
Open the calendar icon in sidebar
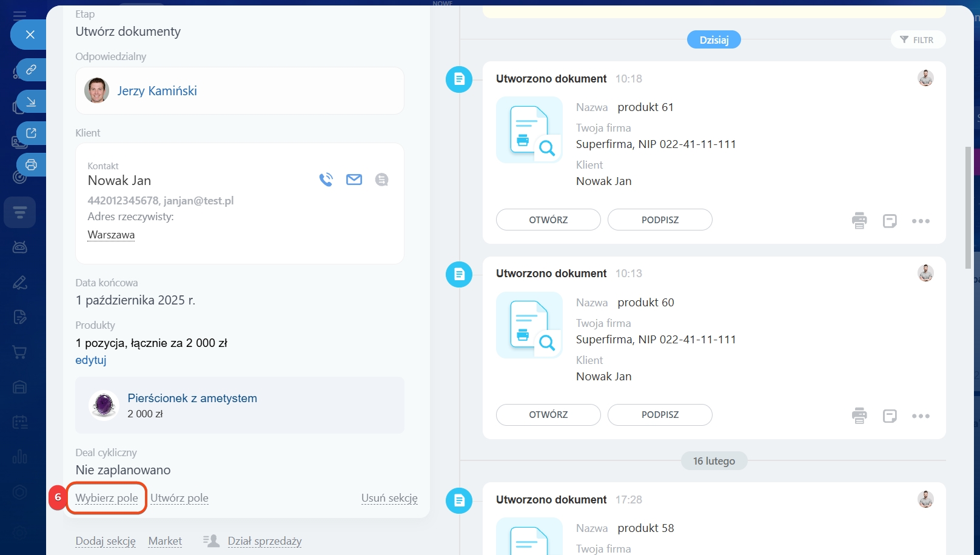point(19,422)
